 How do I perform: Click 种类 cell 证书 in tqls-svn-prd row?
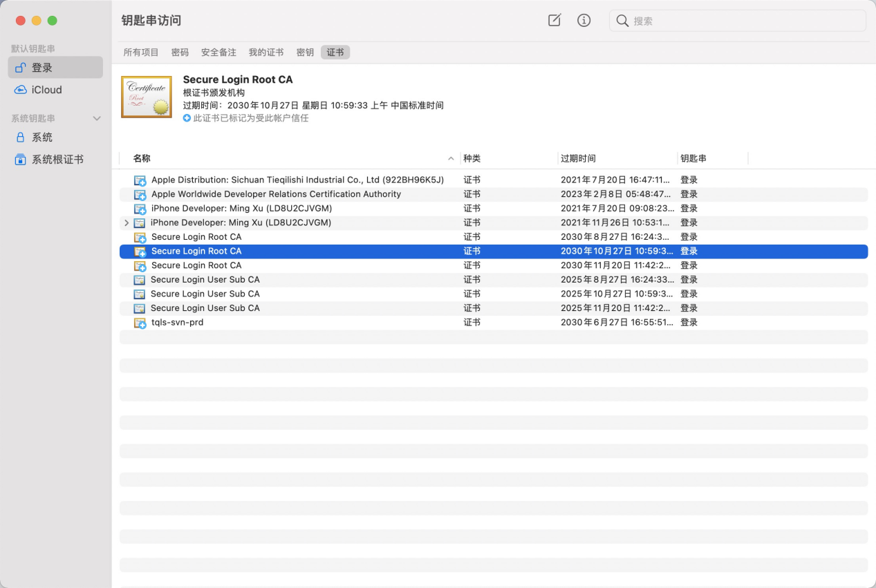pos(472,322)
